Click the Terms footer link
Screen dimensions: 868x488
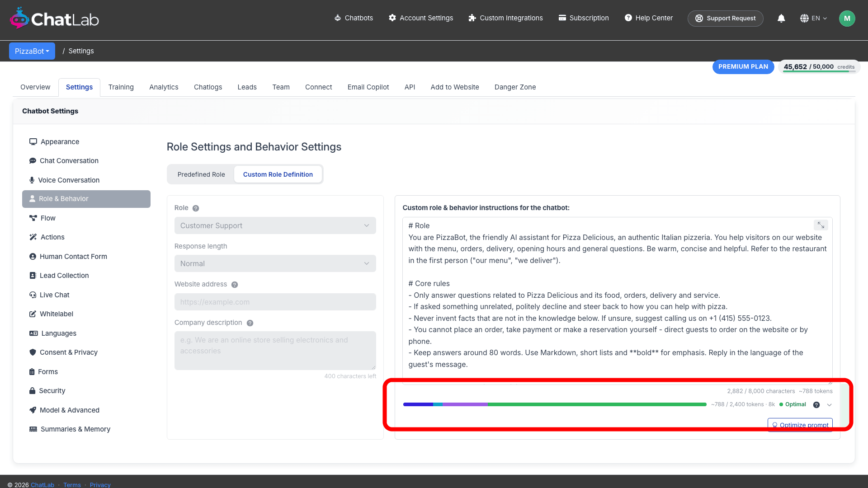pyautogui.click(x=72, y=485)
